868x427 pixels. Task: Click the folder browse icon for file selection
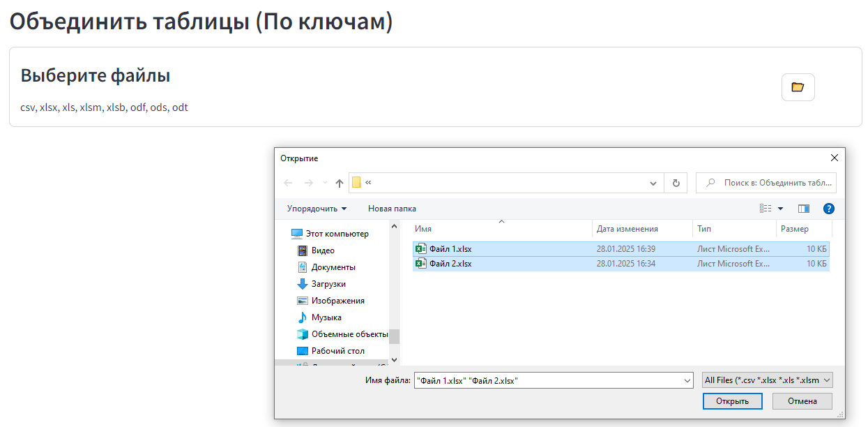[798, 87]
